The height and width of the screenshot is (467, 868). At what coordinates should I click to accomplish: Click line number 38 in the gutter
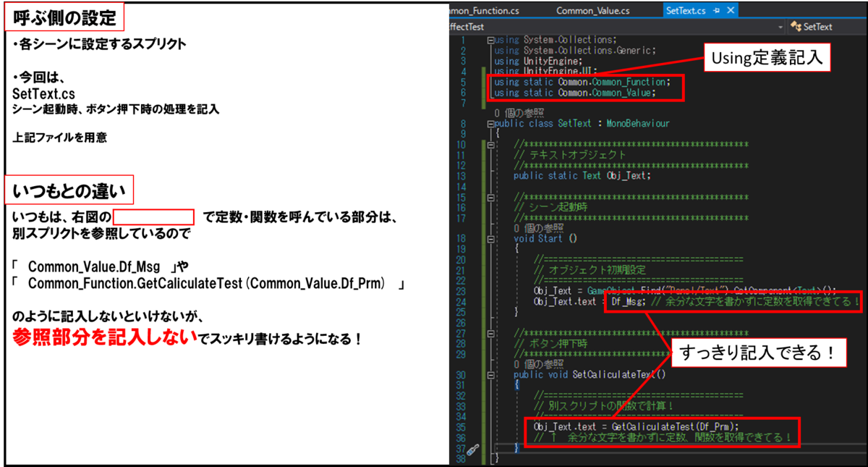[461, 458]
